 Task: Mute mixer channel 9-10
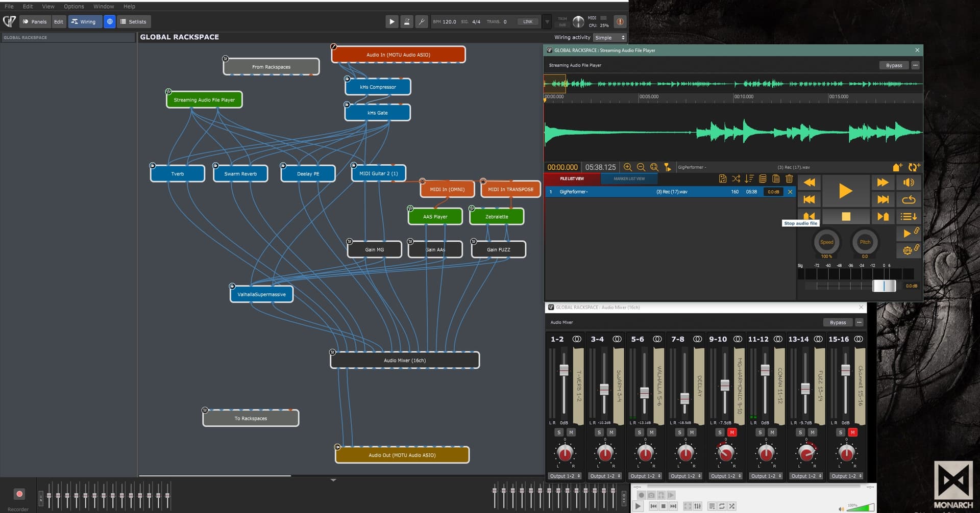click(732, 432)
